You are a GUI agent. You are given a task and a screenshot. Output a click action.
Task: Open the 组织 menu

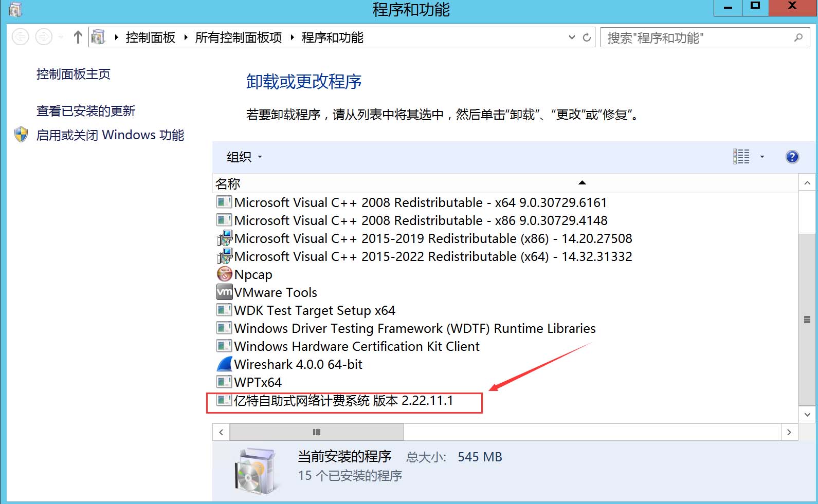(244, 157)
